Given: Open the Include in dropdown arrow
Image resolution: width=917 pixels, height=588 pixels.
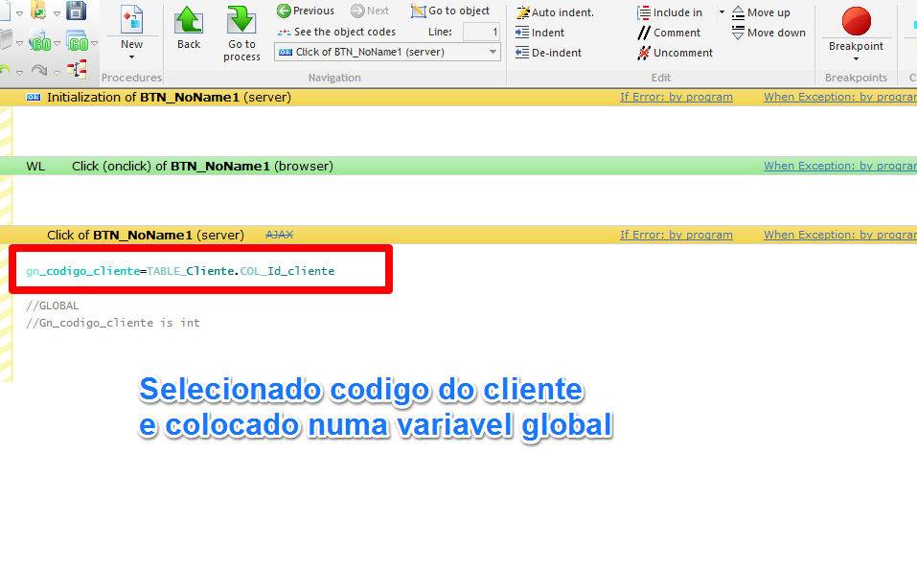Looking at the screenshot, I should coord(722,12).
